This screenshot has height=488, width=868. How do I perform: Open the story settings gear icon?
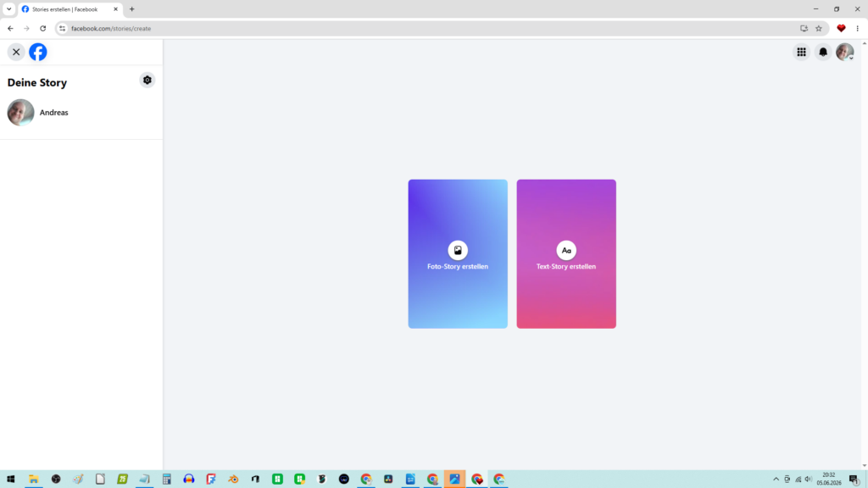(147, 80)
